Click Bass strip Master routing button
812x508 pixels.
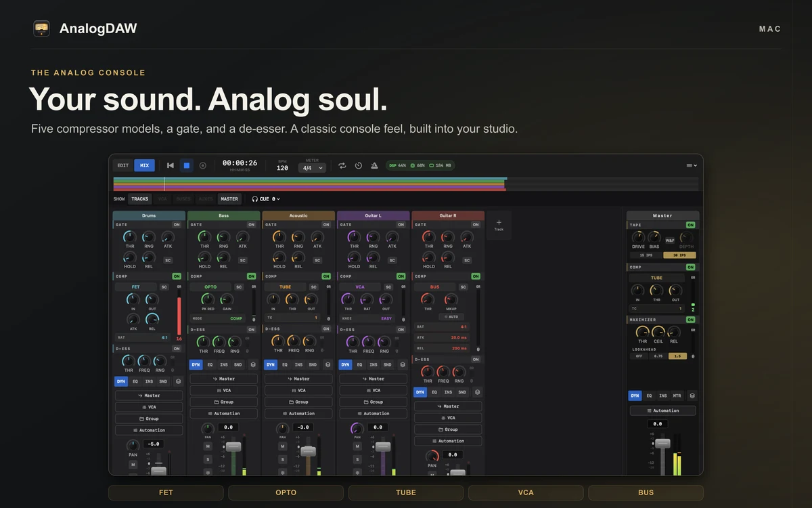click(223, 379)
